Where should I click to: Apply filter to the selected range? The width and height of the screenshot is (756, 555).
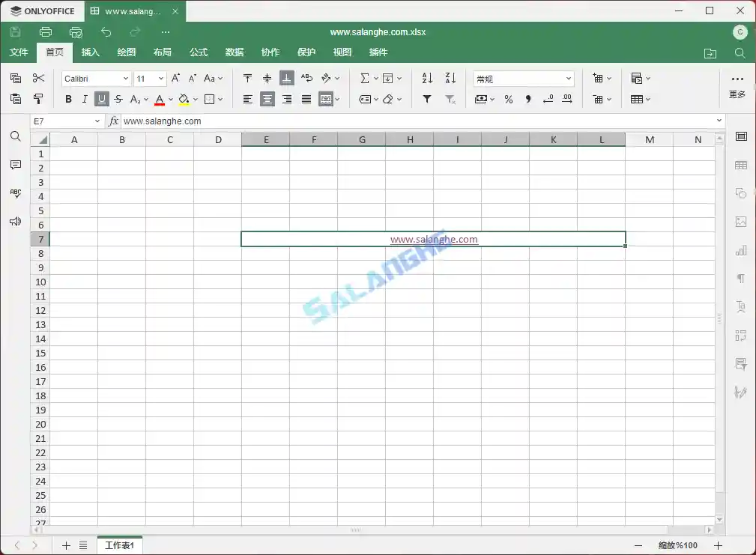click(426, 99)
